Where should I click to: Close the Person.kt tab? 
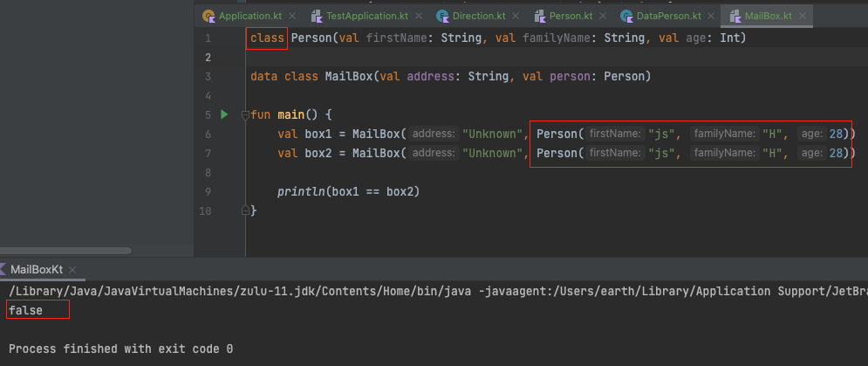[602, 16]
